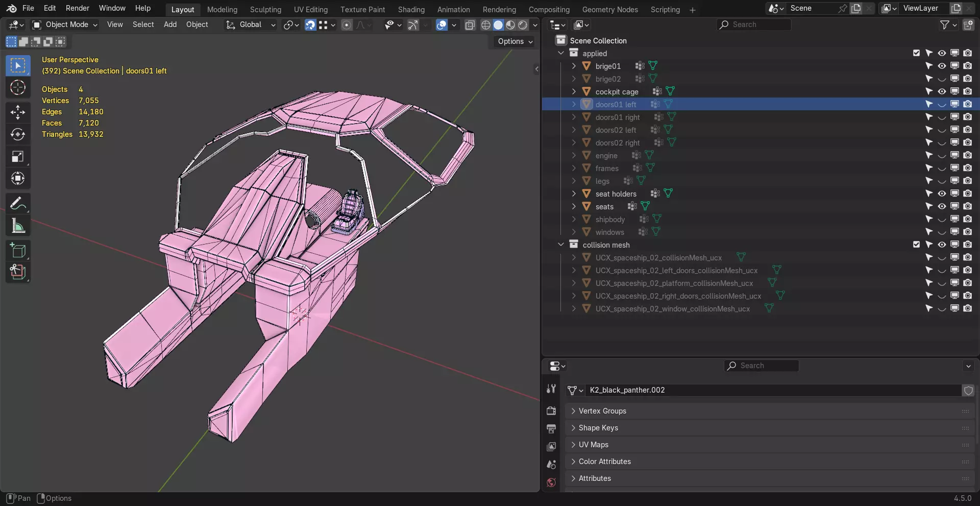
Task: Open the View Layer properties tab
Action: click(x=551, y=447)
